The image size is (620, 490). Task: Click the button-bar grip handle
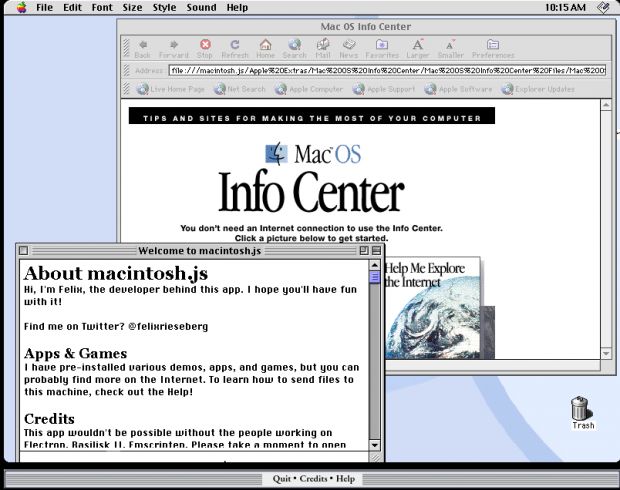click(127, 48)
